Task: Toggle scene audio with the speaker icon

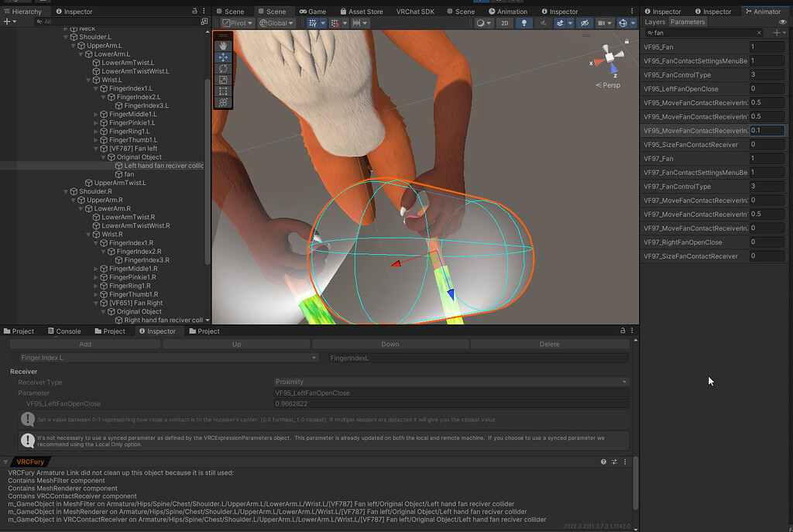Action: (x=544, y=22)
